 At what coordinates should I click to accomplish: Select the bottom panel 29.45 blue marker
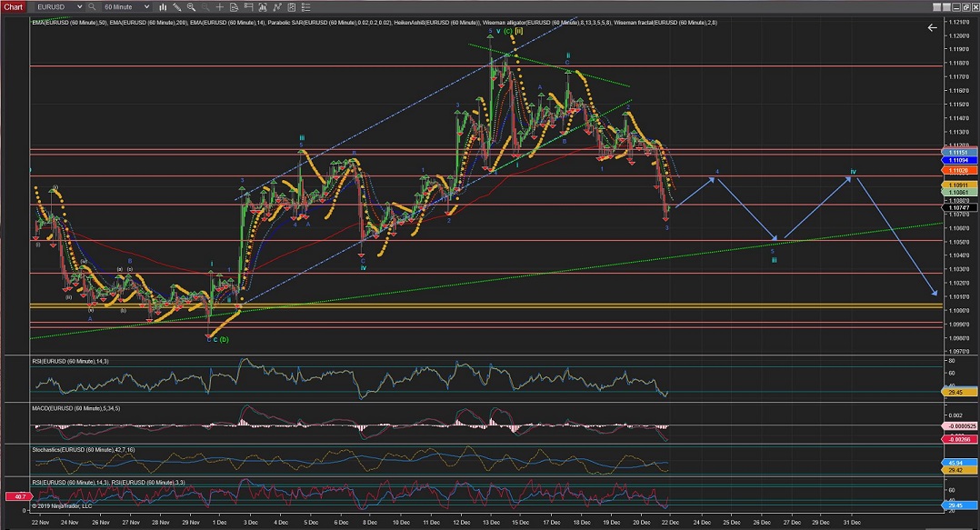click(x=959, y=505)
